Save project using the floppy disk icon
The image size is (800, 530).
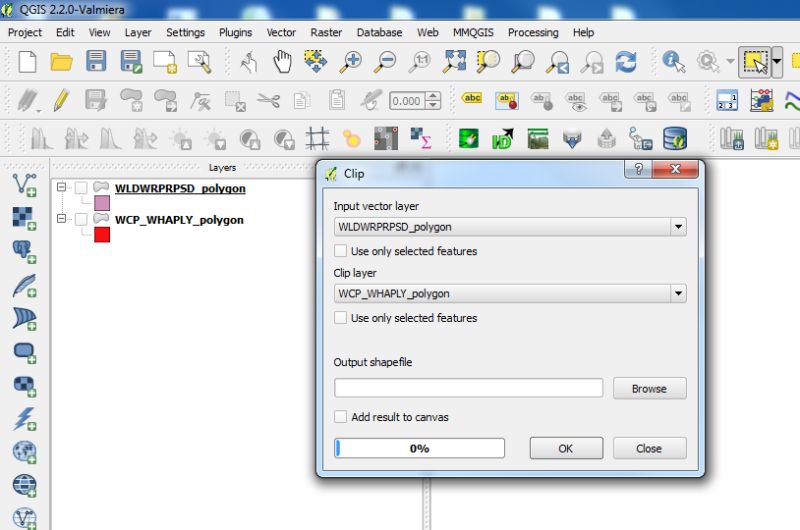click(96, 61)
